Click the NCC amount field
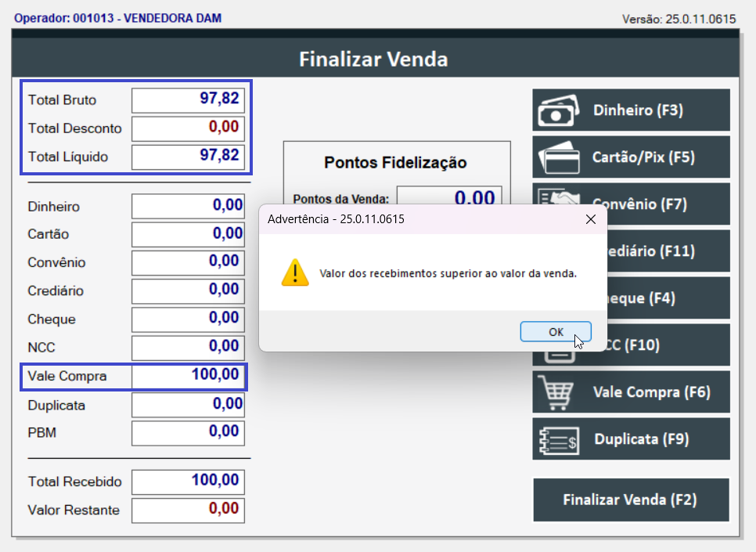 coord(188,348)
